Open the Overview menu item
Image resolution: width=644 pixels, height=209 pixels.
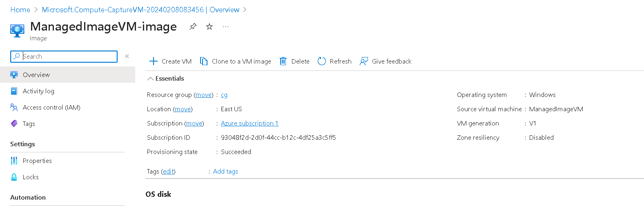67,75
